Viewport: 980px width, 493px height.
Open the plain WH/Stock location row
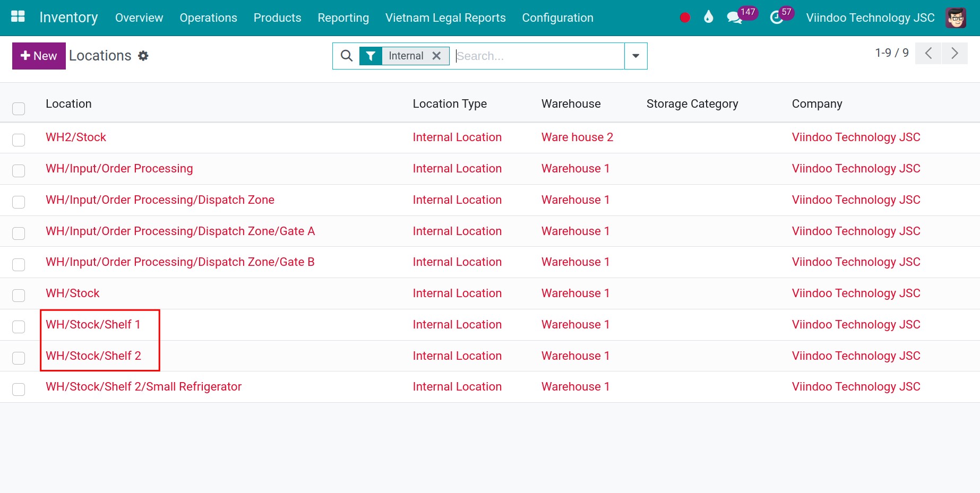[73, 293]
